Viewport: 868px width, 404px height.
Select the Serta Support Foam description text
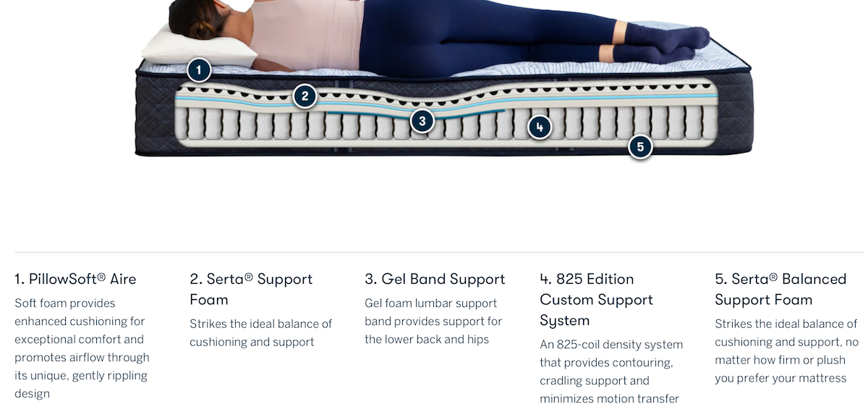[260, 332]
